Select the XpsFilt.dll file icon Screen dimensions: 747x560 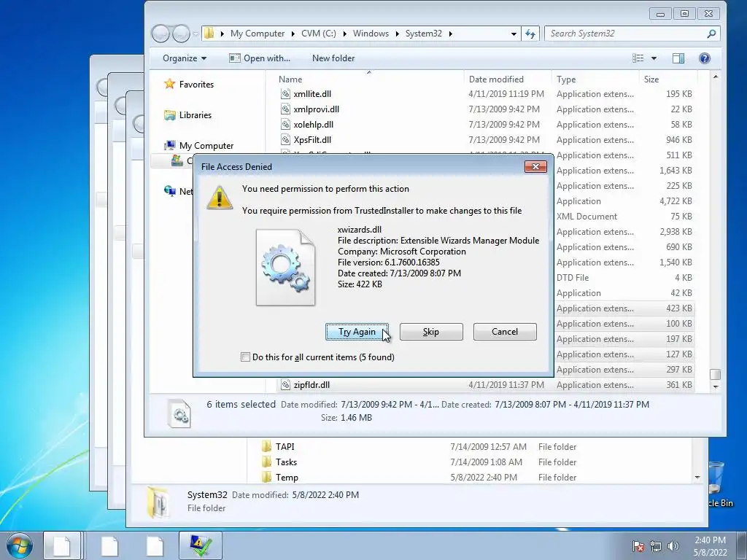tap(285, 139)
